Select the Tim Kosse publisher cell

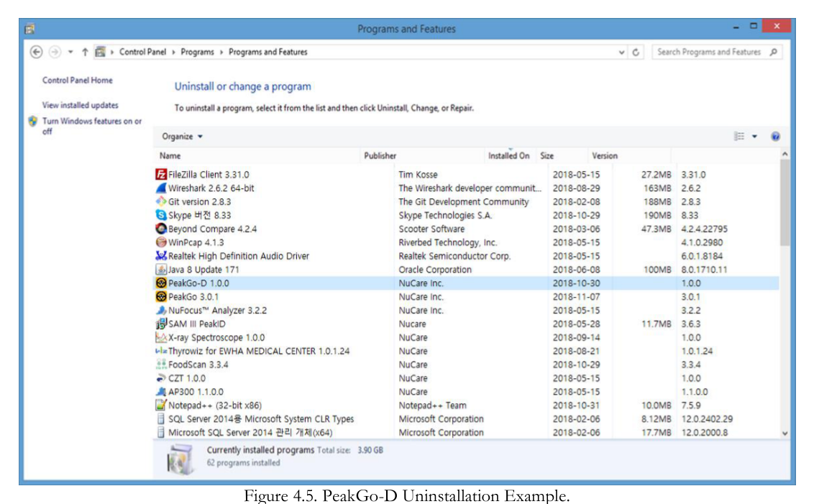pos(418,175)
